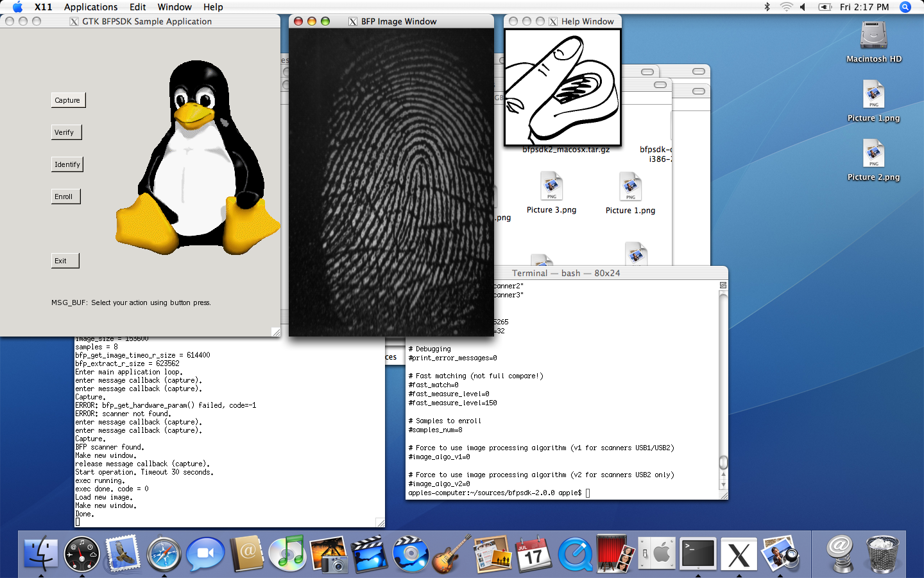The image size is (924, 578).
Task: Click the Bluetooth status menu icon
Action: point(767,7)
